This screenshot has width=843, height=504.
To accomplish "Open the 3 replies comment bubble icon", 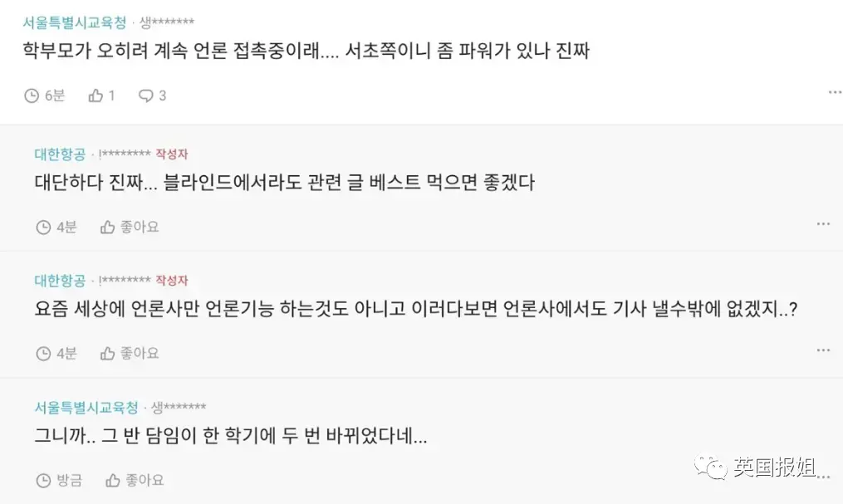I will [x=145, y=95].
